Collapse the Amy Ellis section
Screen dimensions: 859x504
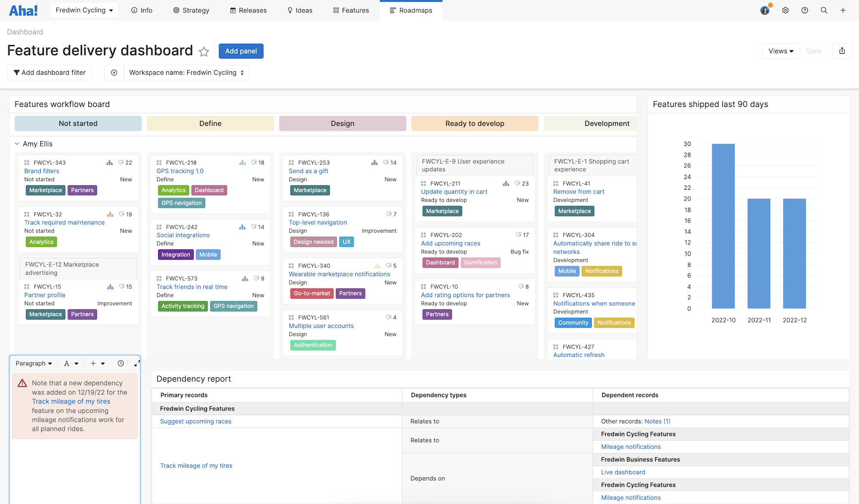17,143
